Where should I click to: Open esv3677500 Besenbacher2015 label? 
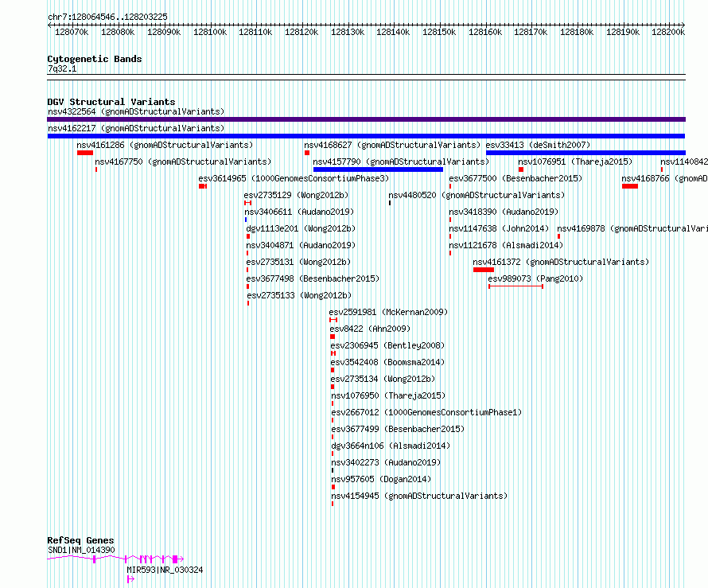[515, 178]
